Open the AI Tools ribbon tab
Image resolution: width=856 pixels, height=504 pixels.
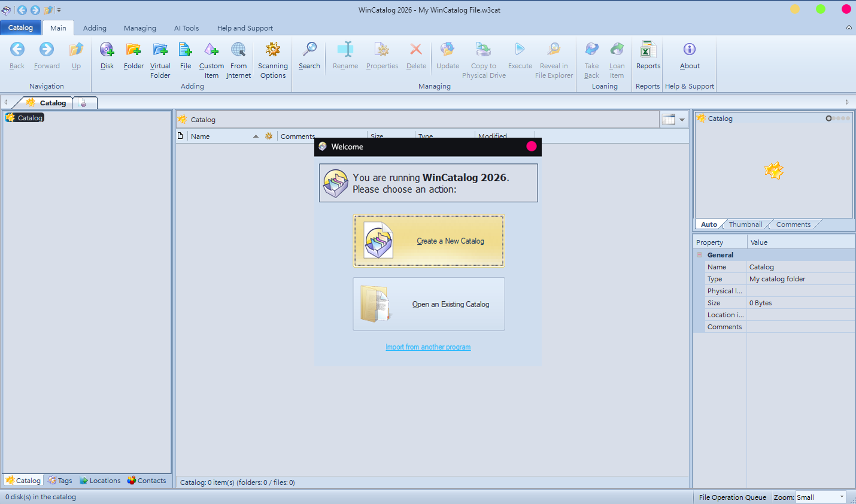click(x=186, y=28)
